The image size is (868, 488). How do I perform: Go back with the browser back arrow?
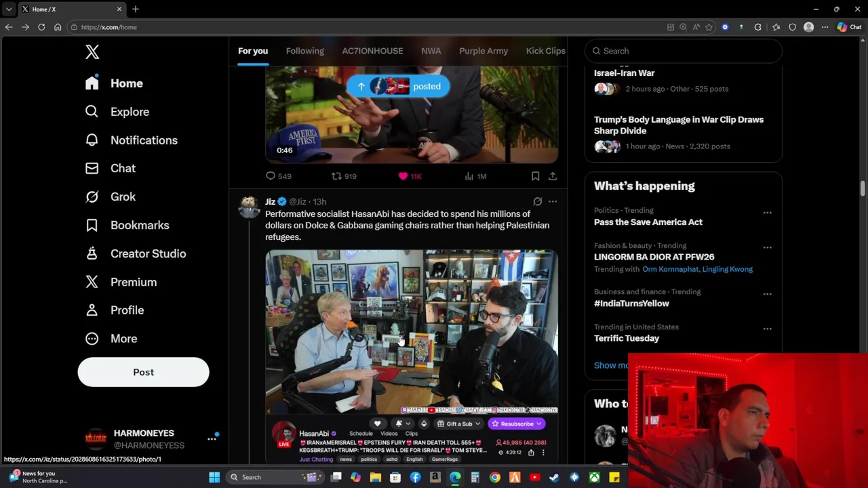[x=9, y=27]
